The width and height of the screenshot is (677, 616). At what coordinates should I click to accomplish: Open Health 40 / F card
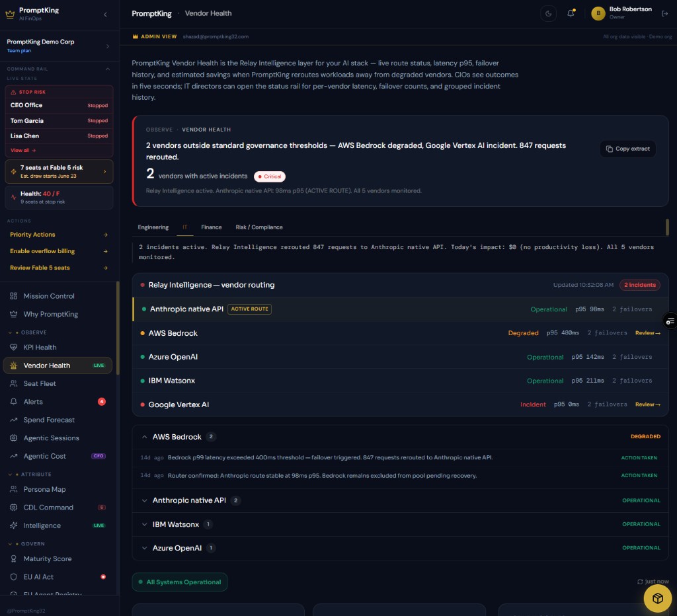pos(59,197)
